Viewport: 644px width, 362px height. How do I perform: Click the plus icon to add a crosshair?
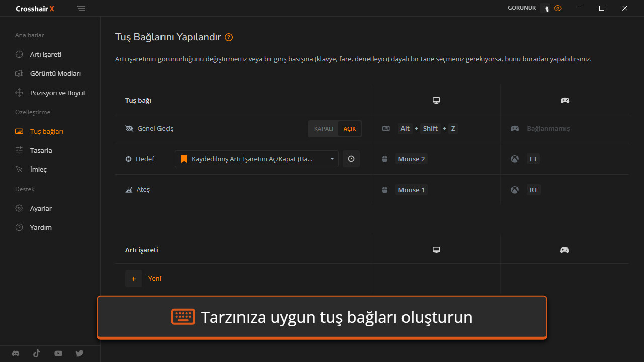(x=134, y=279)
